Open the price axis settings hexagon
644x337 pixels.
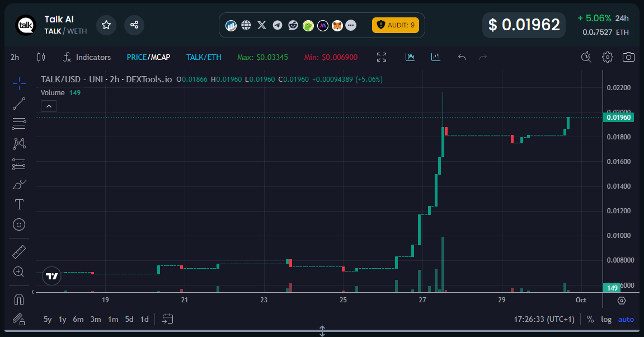[x=622, y=301]
